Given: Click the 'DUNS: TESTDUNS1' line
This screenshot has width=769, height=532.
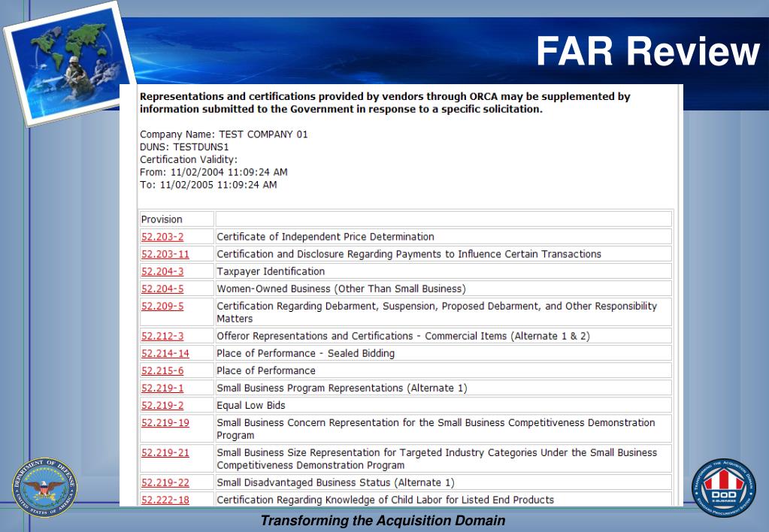Looking at the screenshot, I should pos(184,147).
